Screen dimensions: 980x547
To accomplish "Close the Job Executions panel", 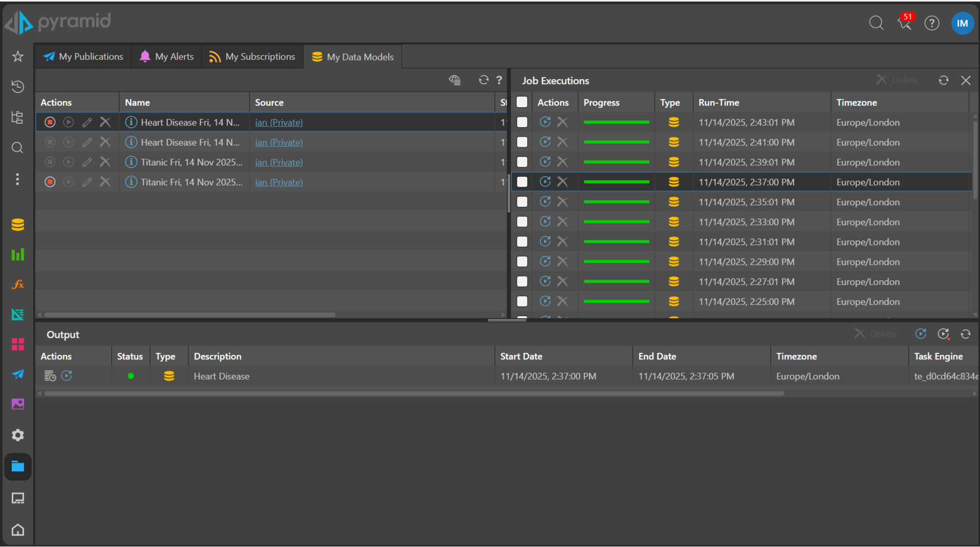I will (x=966, y=81).
